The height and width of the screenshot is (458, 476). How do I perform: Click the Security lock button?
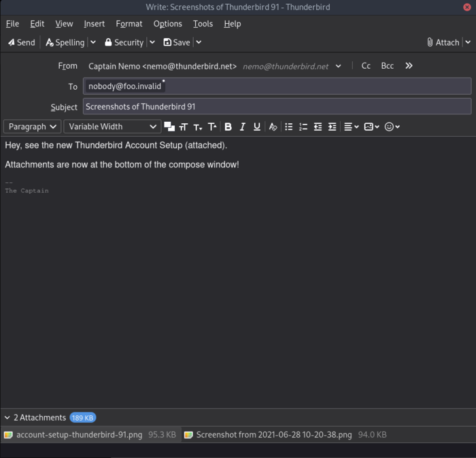coord(124,42)
